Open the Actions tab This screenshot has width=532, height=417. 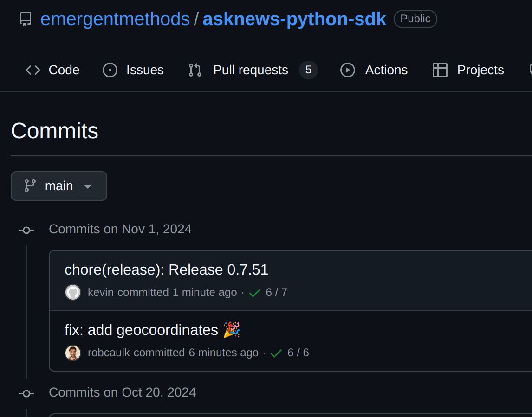tap(374, 70)
